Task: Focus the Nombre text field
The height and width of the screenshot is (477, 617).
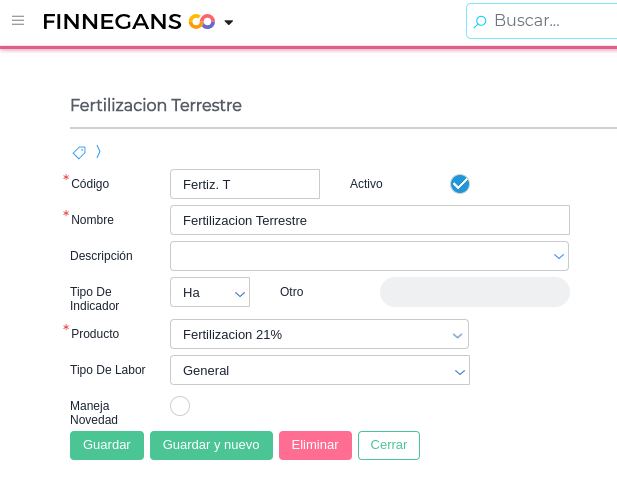Action: (370, 220)
